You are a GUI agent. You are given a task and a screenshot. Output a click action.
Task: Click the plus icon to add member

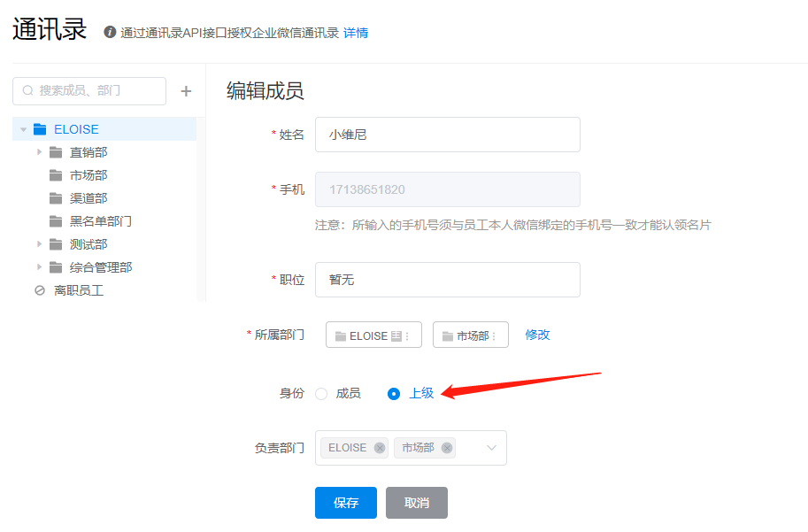tap(186, 91)
